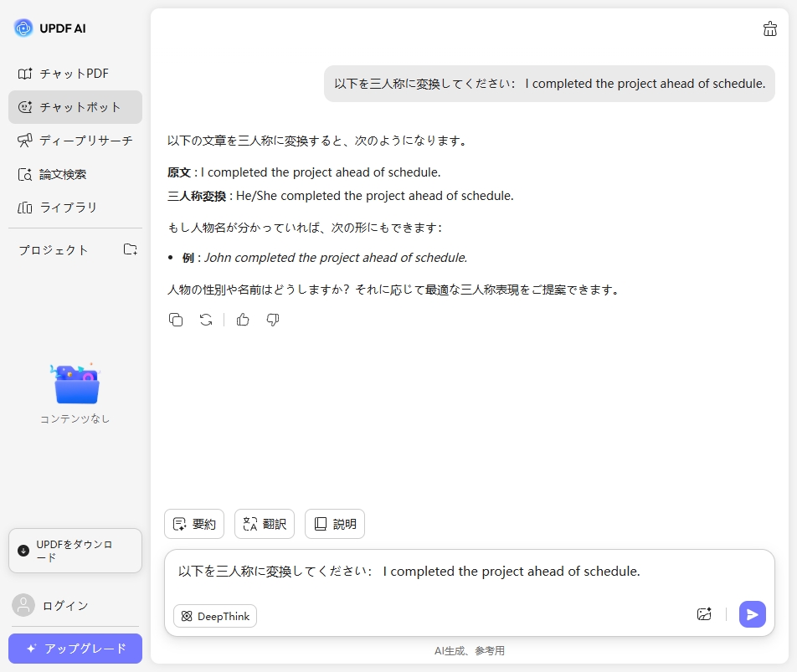The image size is (797, 672).
Task: Click the AI生成、参考用 footer note
Action: [469, 651]
